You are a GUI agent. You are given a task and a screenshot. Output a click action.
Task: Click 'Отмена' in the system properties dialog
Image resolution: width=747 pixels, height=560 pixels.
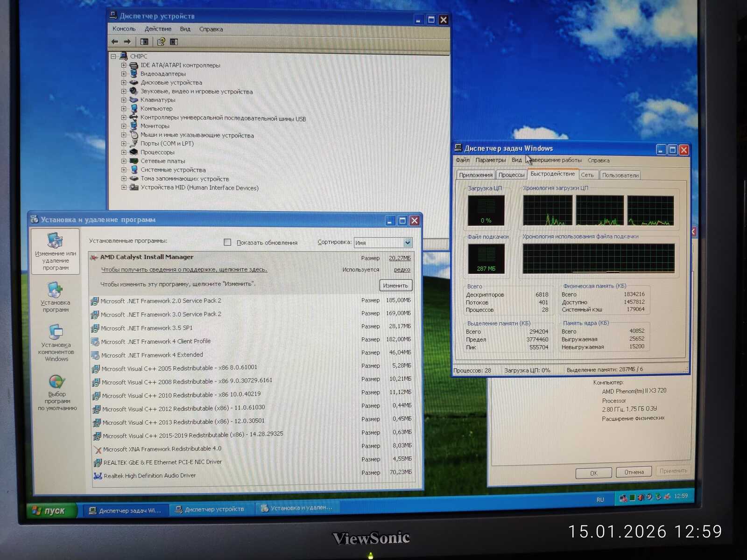[x=634, y=472]
